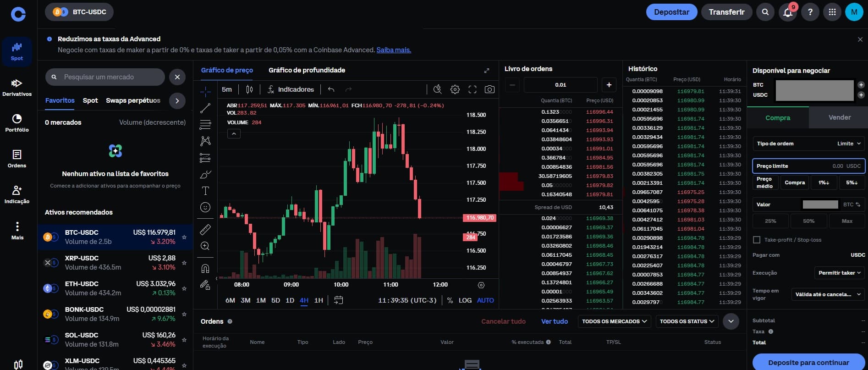
Task: Take a chart snapshot with camera icon
Action: click(489, 89)
